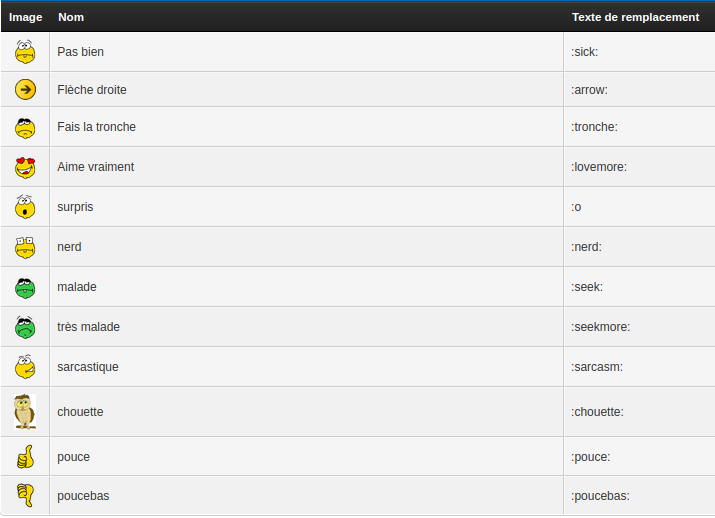The image size is (715, 518).
Task: Click the 'Image' column header
Action: [x=26, y=17]
